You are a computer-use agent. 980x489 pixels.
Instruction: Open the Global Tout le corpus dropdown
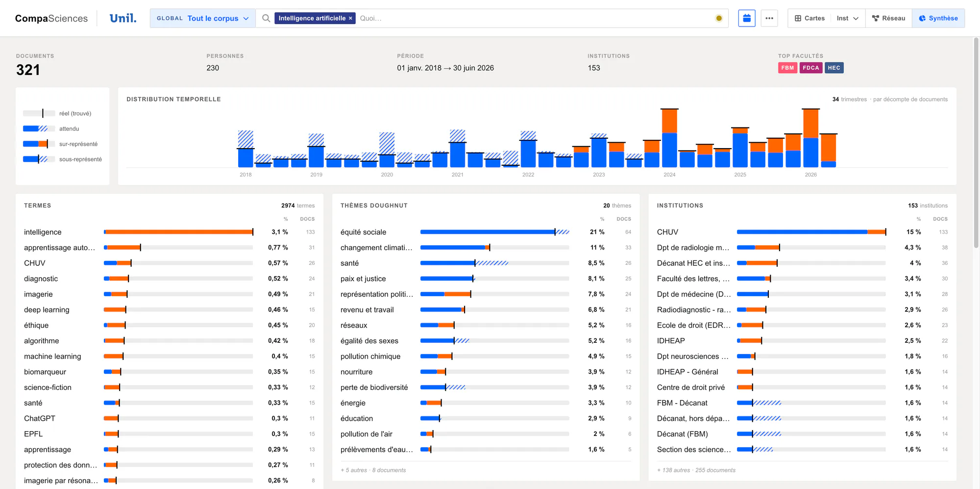[x=203, y=18]
